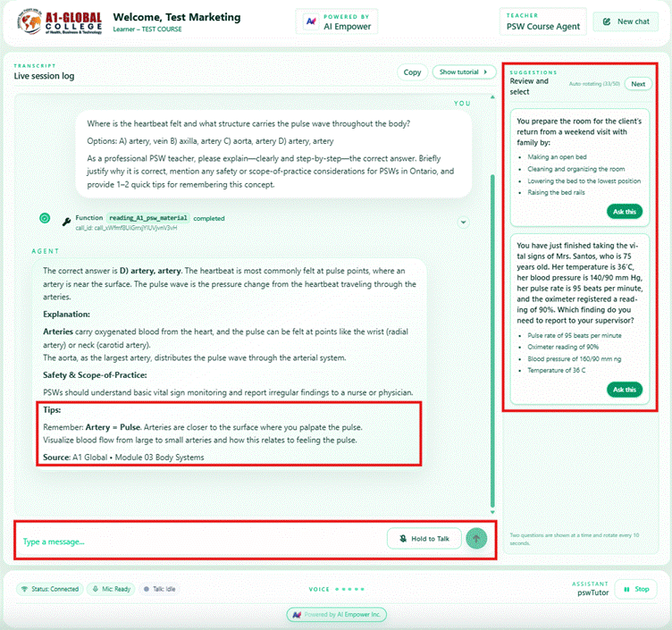Stop the pswTutor assistant

click(635, 589)
